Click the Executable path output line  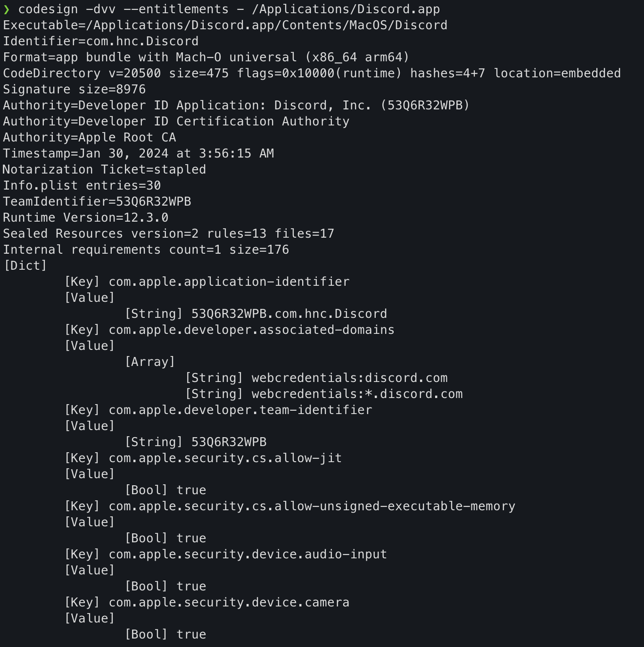point(225,25)
